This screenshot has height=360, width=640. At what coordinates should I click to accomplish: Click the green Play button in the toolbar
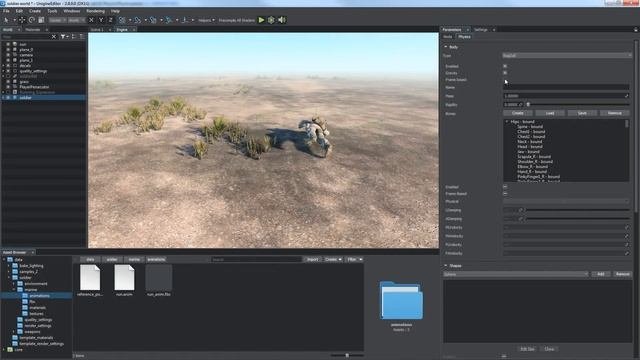[x=261, y=20]
